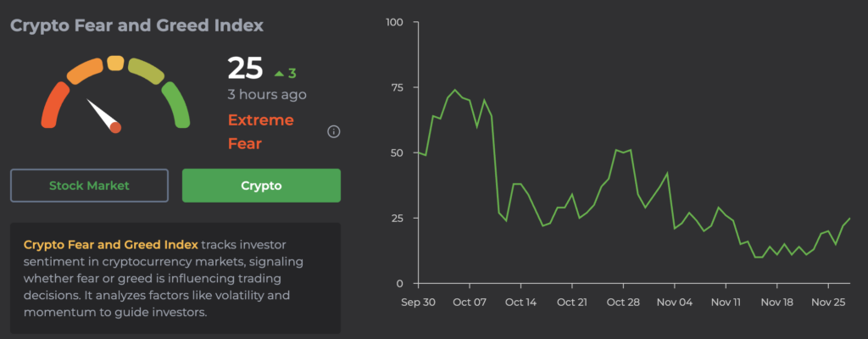Click the last data point on the line chart
Image resolution: width=868 pixels, height=339 pixels.
pos(849,218)
